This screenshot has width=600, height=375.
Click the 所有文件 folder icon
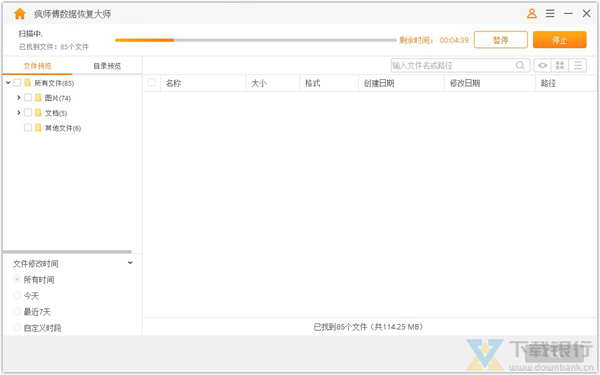point(28,83)
